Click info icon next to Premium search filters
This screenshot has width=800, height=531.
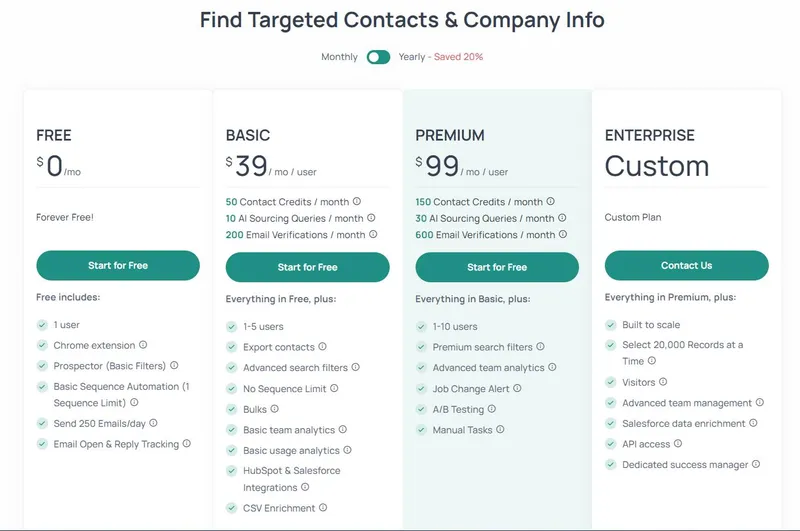(x=540, y=346)
